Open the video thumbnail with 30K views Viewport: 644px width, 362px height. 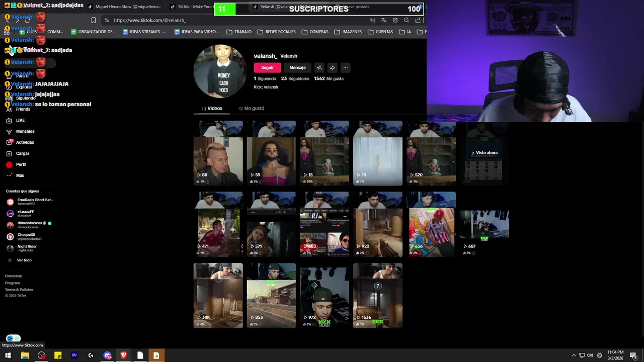[x=218, y=296]
